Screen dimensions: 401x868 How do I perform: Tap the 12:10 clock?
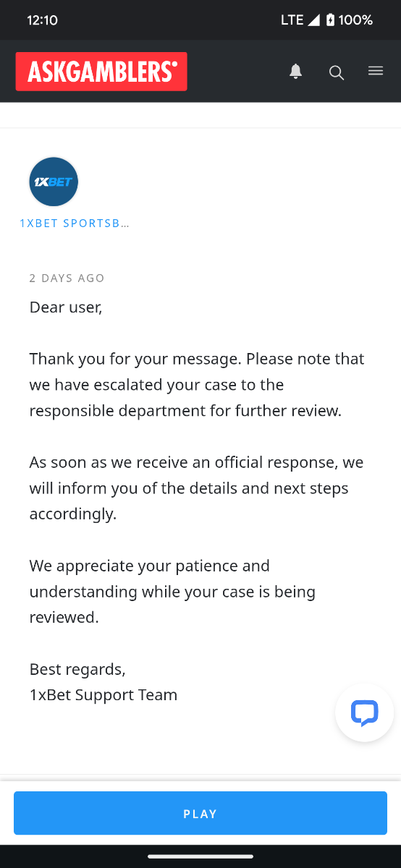pos(42,20)
